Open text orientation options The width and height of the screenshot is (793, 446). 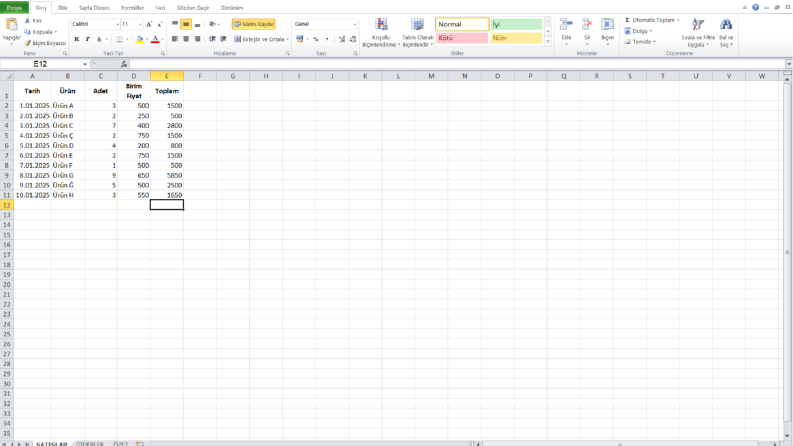(214, 24)
